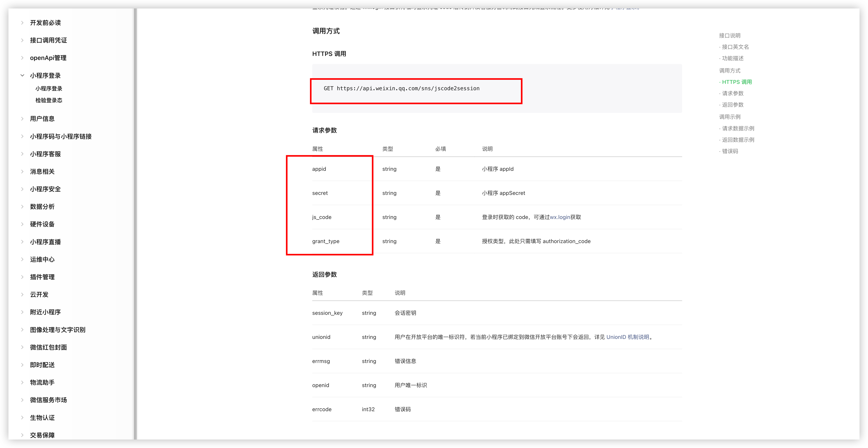Click chevron beside 小程序直播

(x=22, y=242)
